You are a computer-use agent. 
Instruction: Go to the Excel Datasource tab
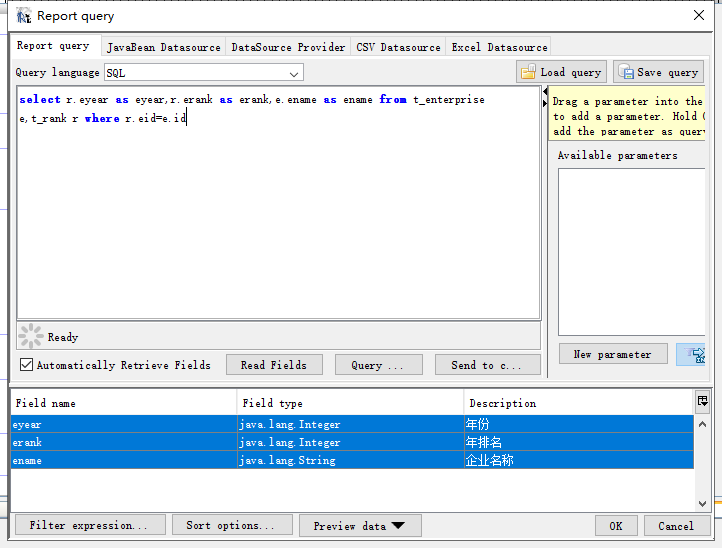499,47
